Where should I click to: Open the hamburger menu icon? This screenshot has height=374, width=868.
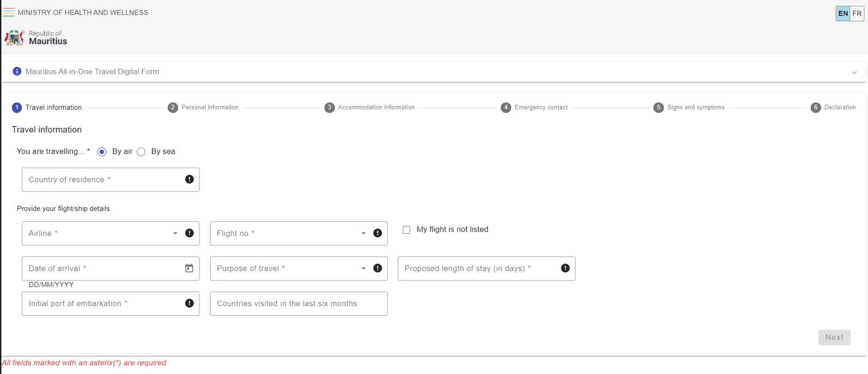(x=8, y=12)
